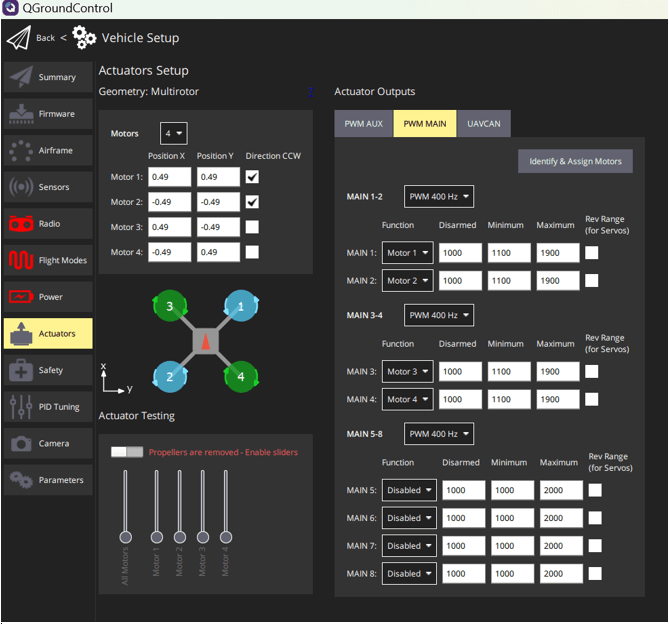Expand the Motors count dropdown
The width and height of the screenshot is (669, 624).
click(x=173, y=133)
